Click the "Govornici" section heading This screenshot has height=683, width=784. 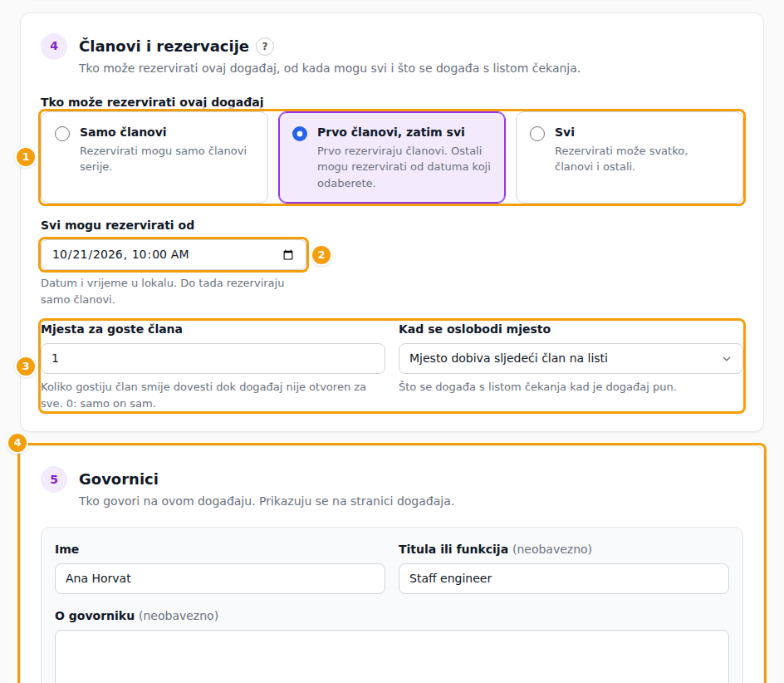point(119,479)
